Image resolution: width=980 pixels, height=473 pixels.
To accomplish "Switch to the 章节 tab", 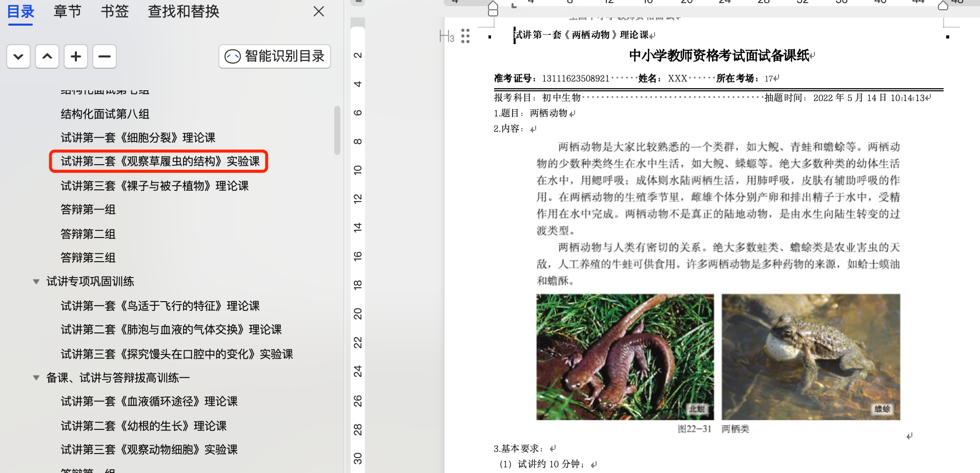I will (x=67, y=11).
